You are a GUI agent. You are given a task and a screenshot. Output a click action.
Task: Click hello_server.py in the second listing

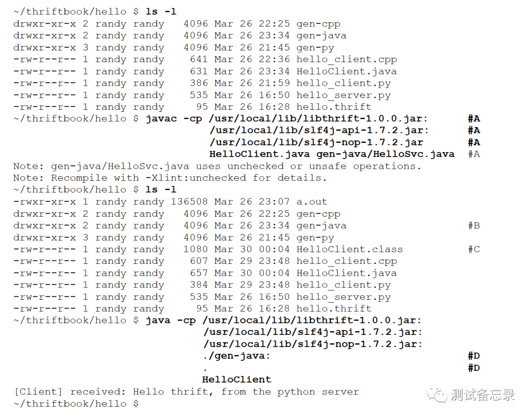click(x=343, y=297)
